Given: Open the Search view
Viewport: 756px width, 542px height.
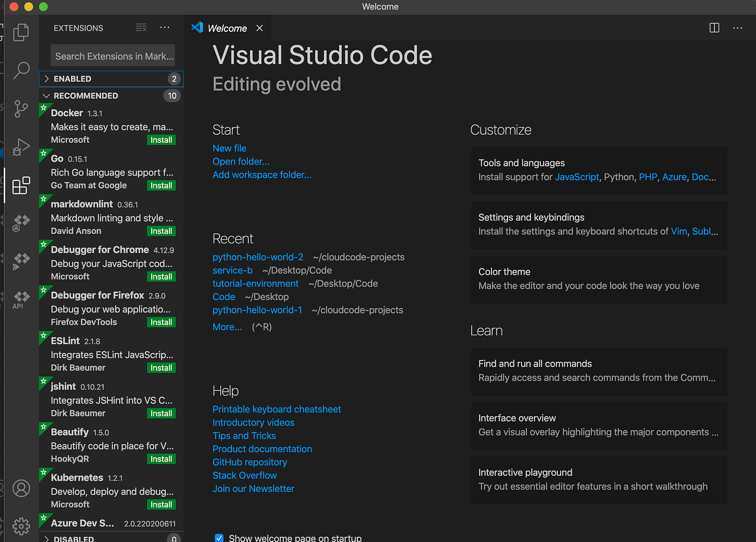Looking at the screenshot, I should [x=21, y=70].
